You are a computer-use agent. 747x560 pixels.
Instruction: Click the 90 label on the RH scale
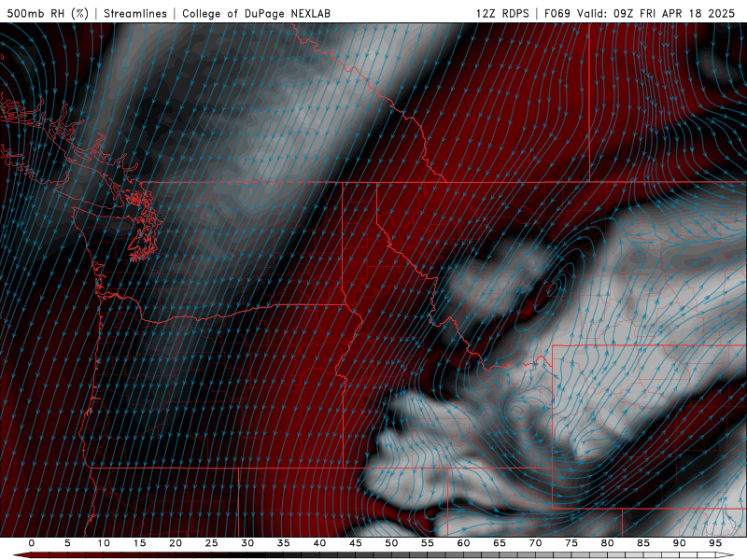(x=680, y=543)
